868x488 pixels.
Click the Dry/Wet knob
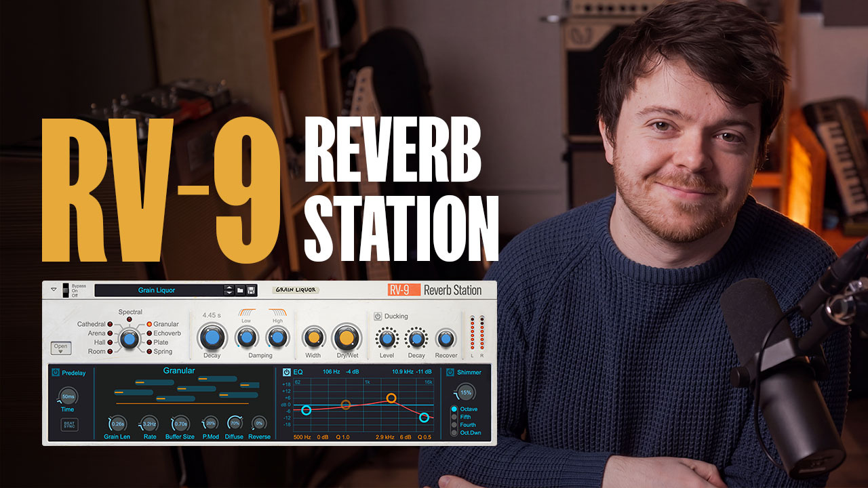click(346, 337)
